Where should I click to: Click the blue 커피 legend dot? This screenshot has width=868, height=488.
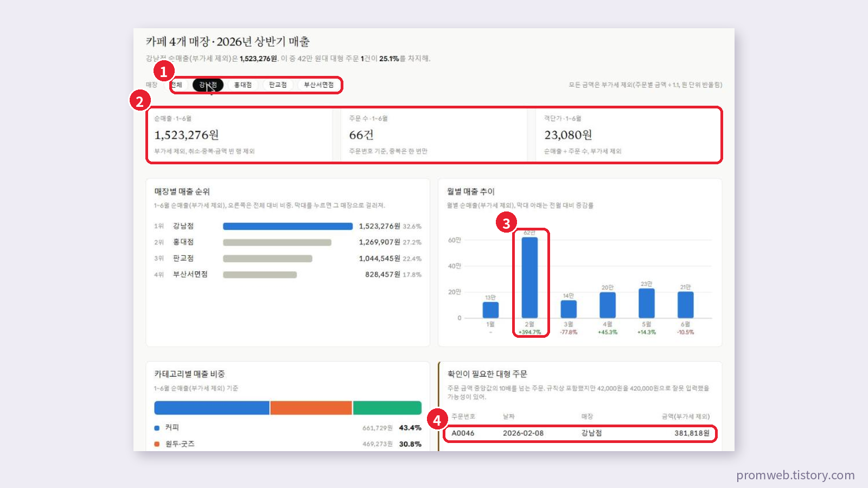tap(157, 428)
